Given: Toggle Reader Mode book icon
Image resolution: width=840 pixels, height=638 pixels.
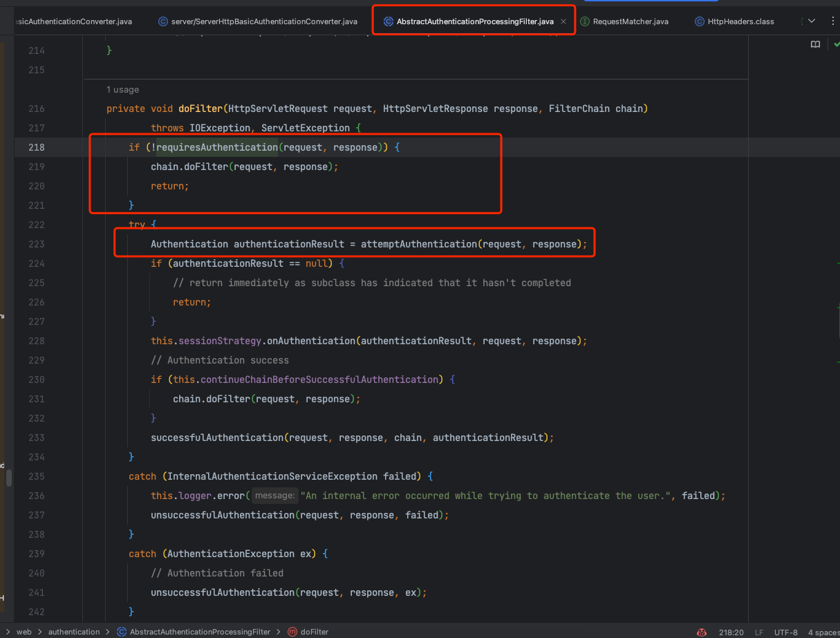Looking at the screenshot, I should (x=815, y=44).
